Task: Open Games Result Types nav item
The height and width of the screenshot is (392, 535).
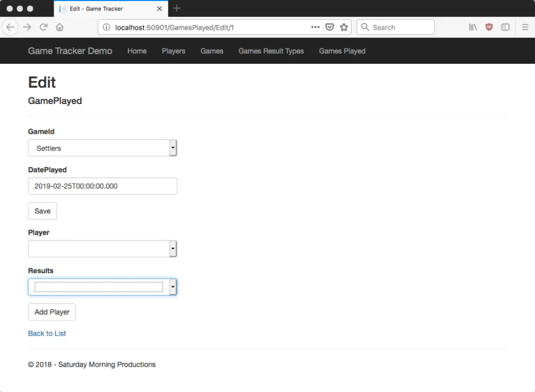Action: tap(271, 51)
